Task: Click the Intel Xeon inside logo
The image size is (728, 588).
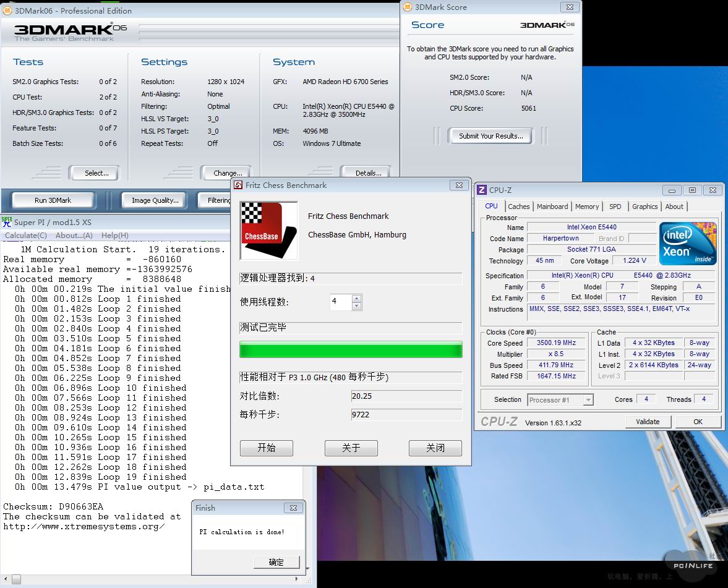Action: coord(688,244)
